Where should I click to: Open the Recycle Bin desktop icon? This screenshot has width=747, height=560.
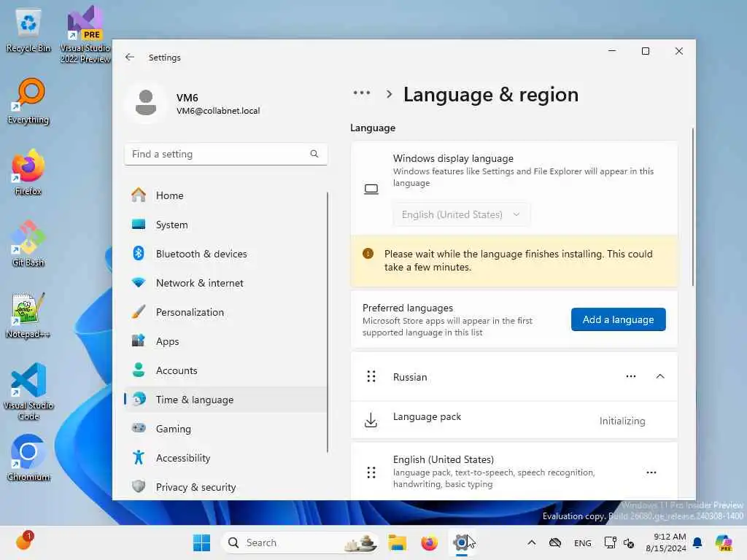28,29
